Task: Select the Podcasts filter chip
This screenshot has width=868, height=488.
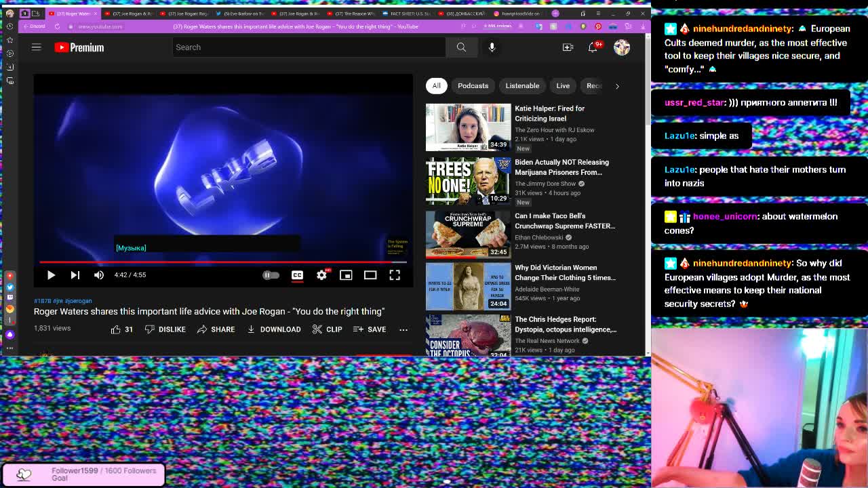Action: click(473, 86)
